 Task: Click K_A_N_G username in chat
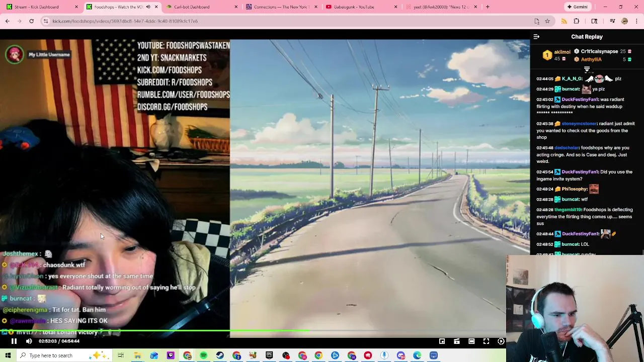click(x=572, y=79)
